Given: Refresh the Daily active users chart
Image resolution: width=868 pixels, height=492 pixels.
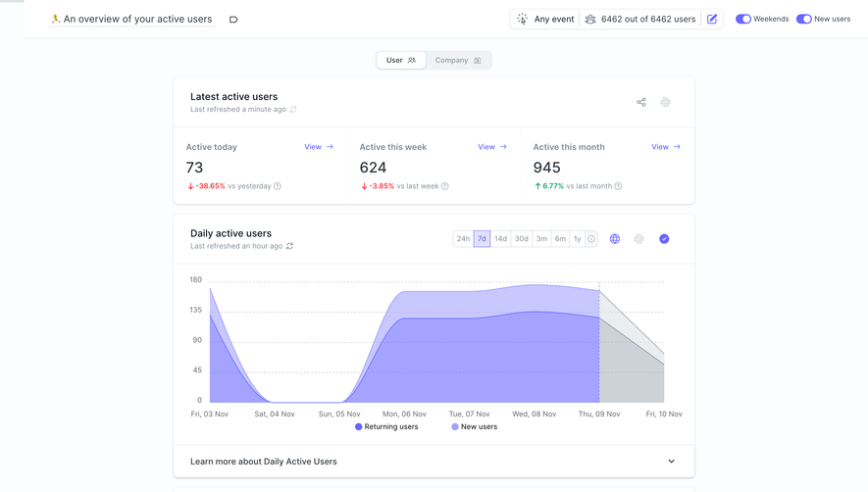Looking at the screenshot, I should coord(289,246).
